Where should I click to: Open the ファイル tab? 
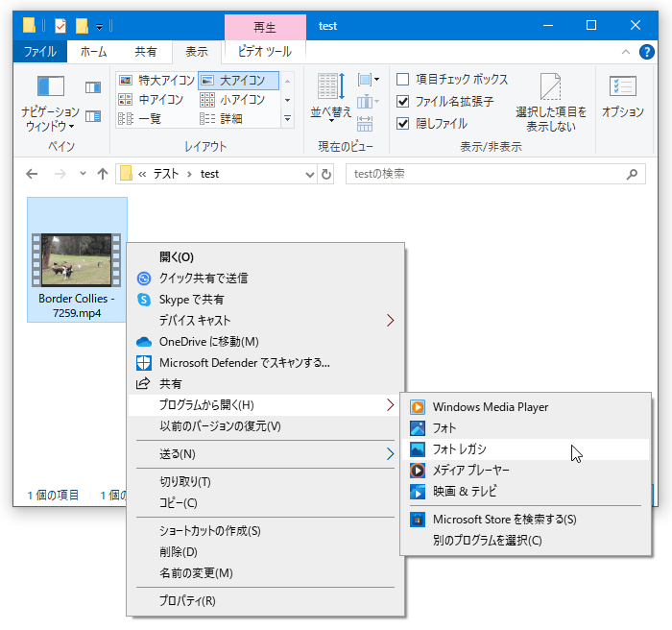[40, 52]
